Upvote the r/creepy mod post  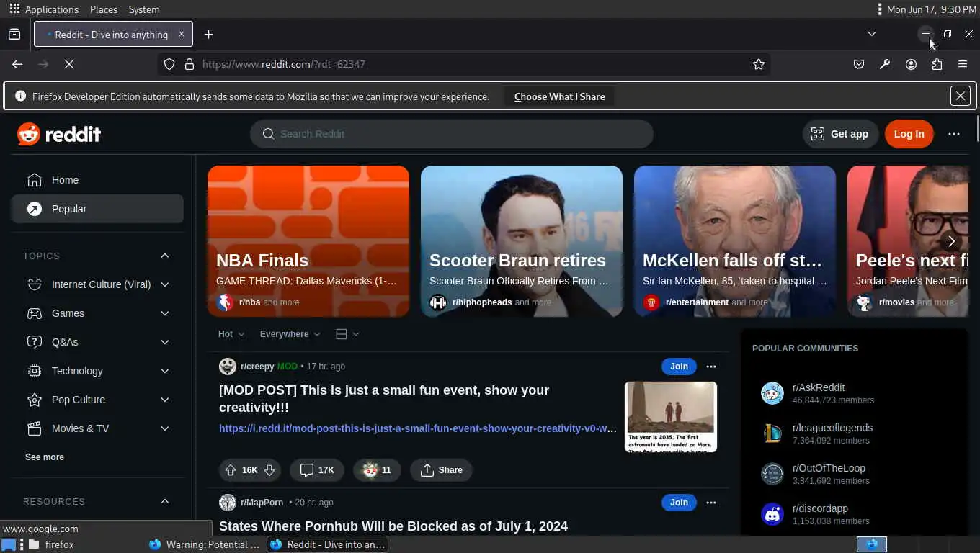coord(231,470)
